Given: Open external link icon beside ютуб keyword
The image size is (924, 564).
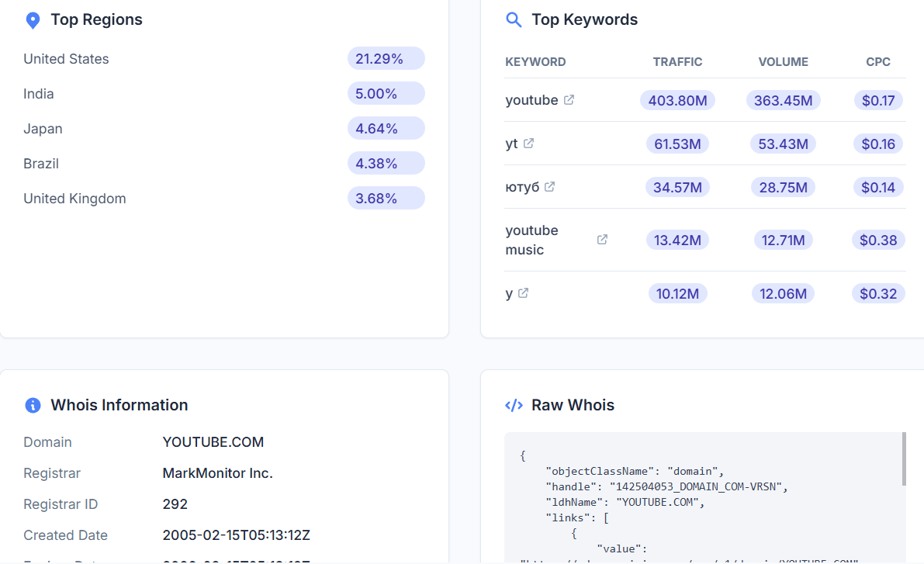Looking at the screenshot, I should click(549, 187).
